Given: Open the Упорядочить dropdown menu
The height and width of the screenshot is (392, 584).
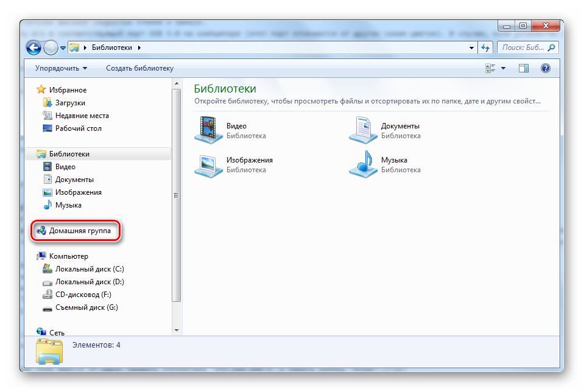Looking at the screenshot, I should (61, 68).
